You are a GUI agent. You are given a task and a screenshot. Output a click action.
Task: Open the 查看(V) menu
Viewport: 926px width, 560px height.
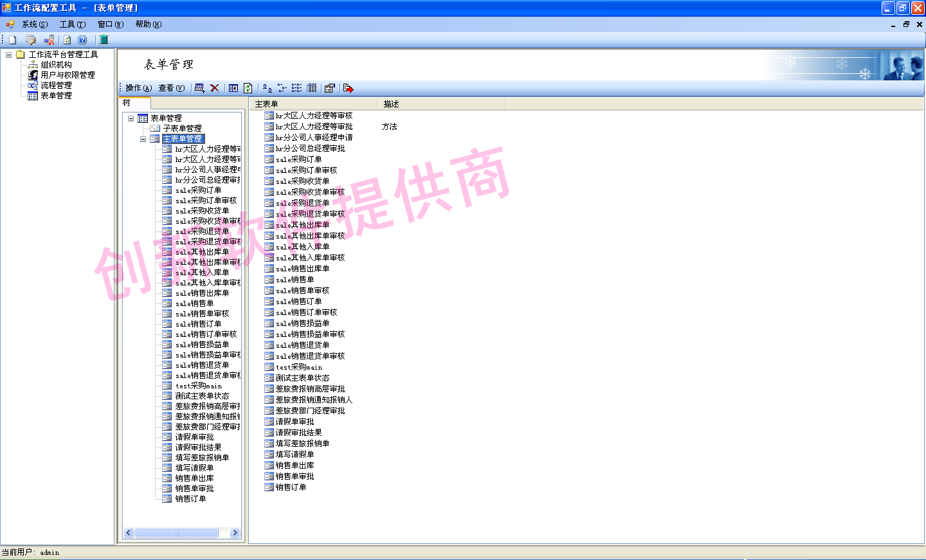tap(171, 88)
